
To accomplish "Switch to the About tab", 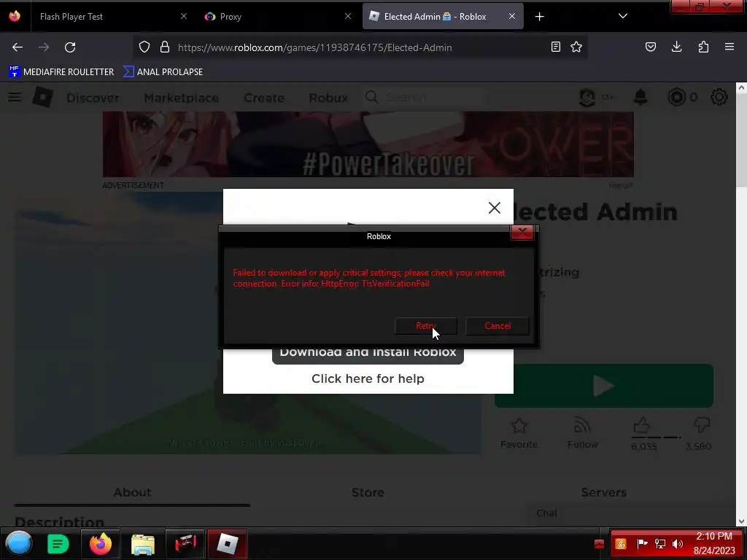I will coord(133,492).
